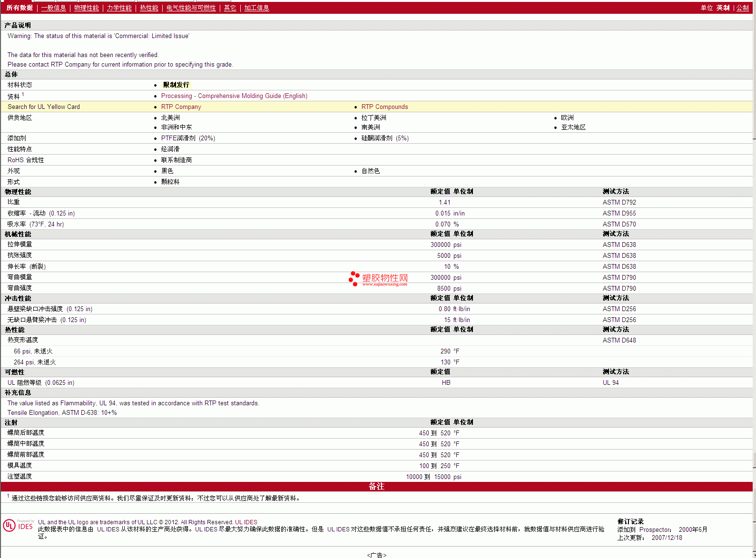The width and height of the screenshot is (756, 558).
Task: Click the 颗粒料 form entry
Action: [x=170, y=182]
